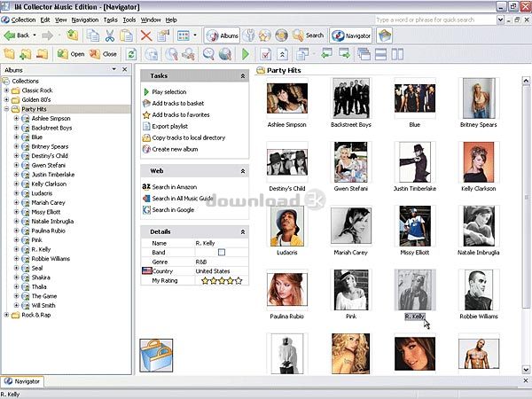Select the Gwen Stefani thumbnail
Viewport: 532px width, 399px height.
point(351,162)
